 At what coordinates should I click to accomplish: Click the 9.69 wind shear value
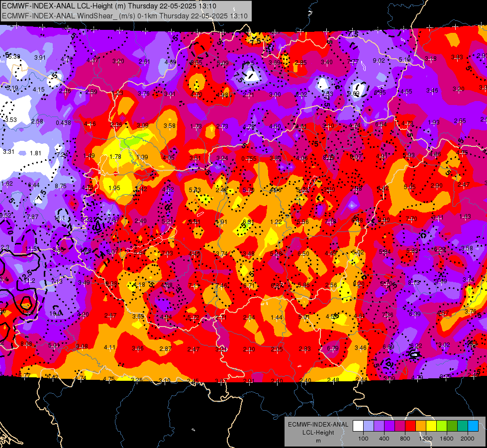pyautogui.click(x=353, y=94)
